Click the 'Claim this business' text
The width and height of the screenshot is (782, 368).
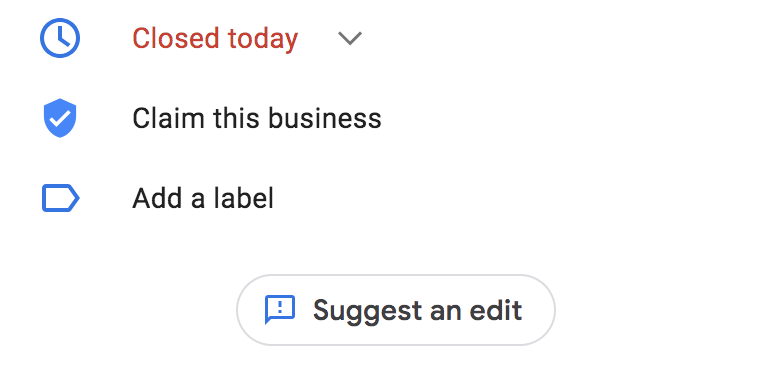click(257, 119)
